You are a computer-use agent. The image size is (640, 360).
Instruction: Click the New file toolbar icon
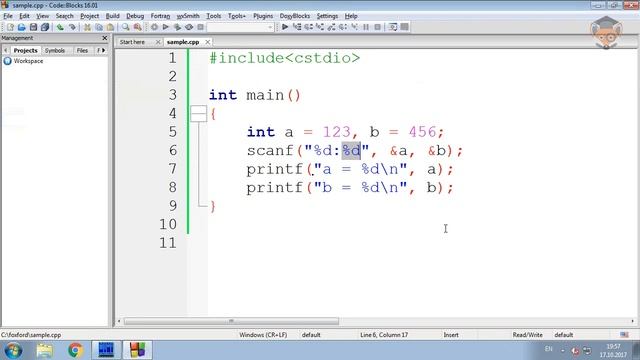click(10, 27)
